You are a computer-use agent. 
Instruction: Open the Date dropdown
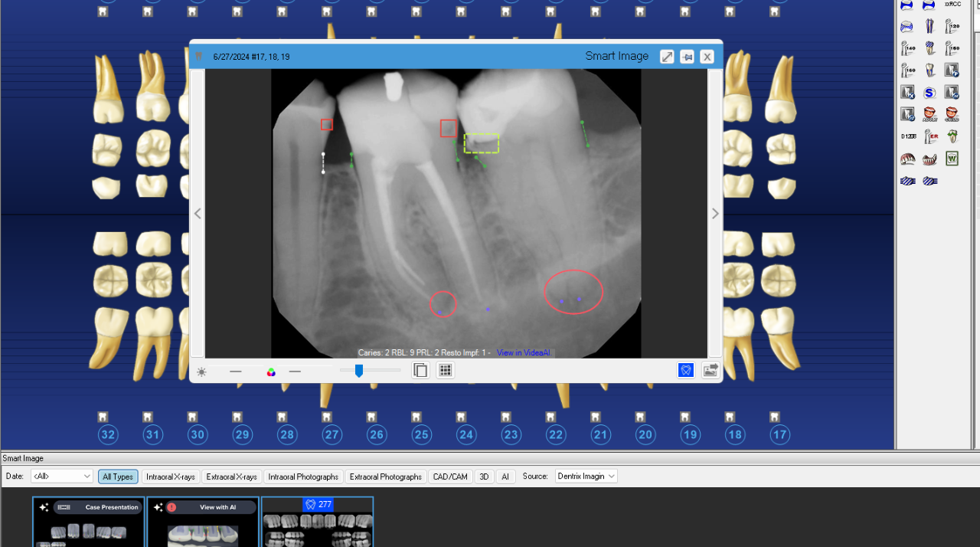pos(61,477)
